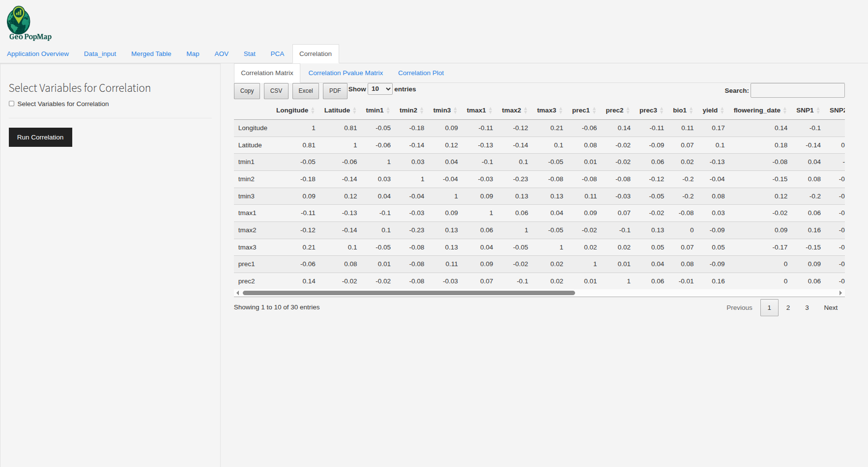Select the Correlation Matrix sub-tab

point(267,73)
